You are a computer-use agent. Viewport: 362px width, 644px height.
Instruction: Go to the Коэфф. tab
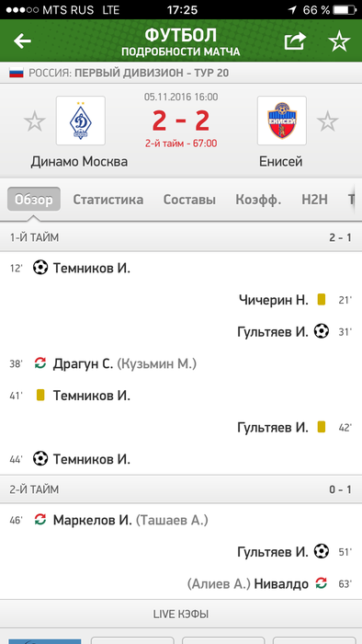(258, 200)
